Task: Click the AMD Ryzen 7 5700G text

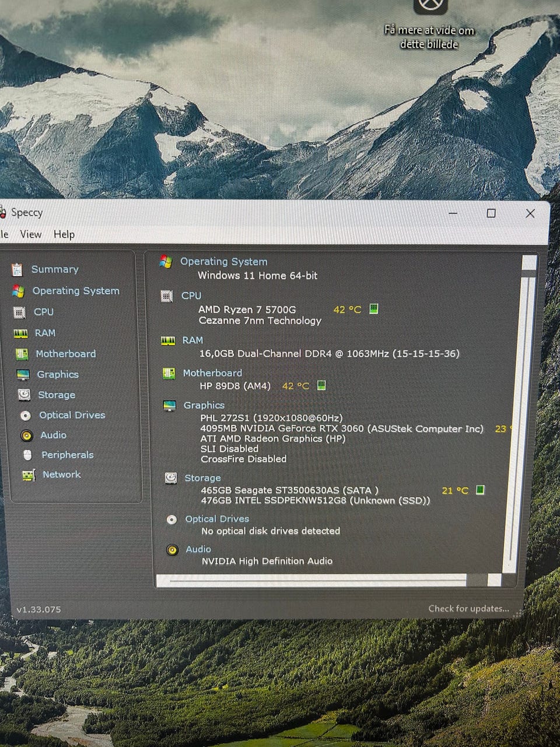Action: pyautogui.click(x=247, y=309)
